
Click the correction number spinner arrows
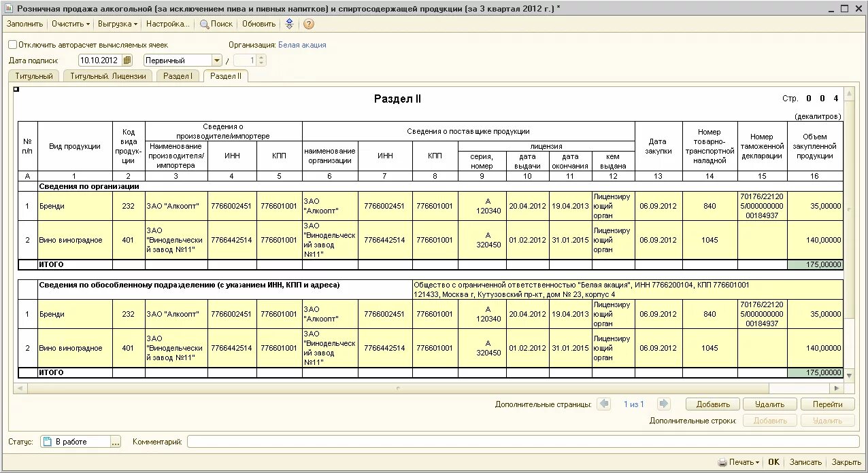pyautogui.click(x=261, y=60)
